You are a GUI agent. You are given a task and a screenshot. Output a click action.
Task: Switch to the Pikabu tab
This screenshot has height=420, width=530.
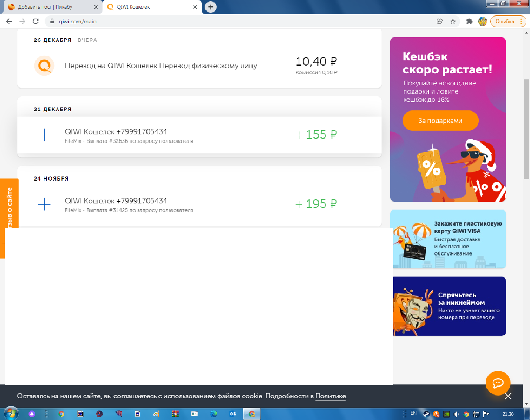pos(53,7)
